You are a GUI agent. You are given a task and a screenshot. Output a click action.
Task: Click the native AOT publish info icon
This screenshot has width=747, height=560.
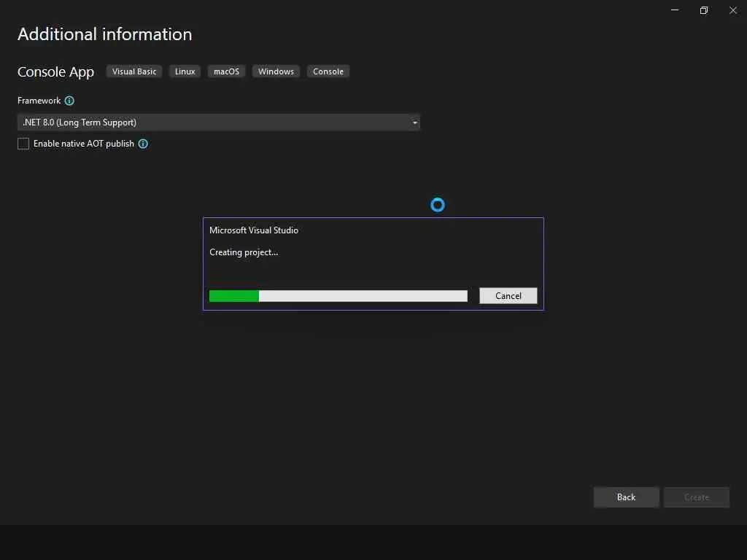143,144
